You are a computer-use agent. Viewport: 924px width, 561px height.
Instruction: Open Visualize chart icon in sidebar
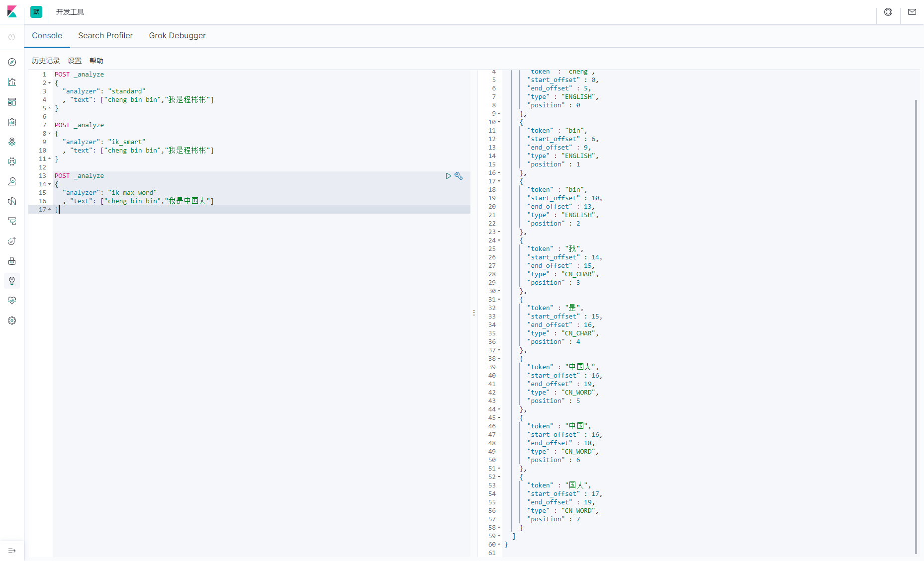click(x=12, y=82)
